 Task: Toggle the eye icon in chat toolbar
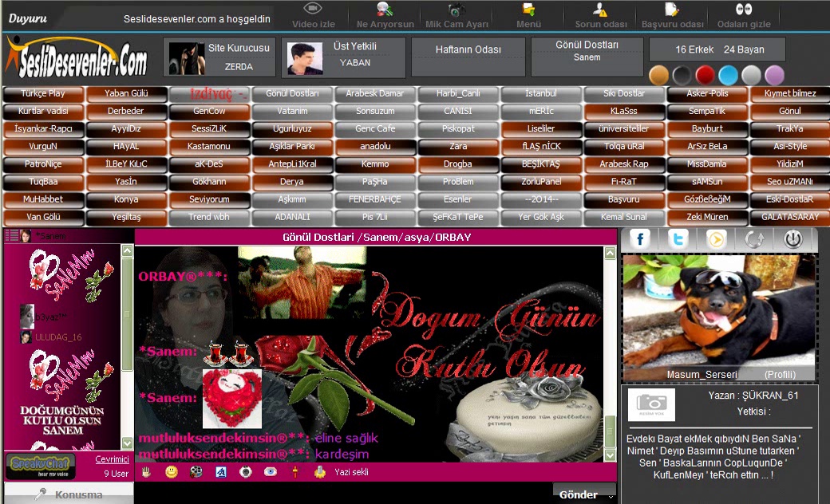coord(271,472)
